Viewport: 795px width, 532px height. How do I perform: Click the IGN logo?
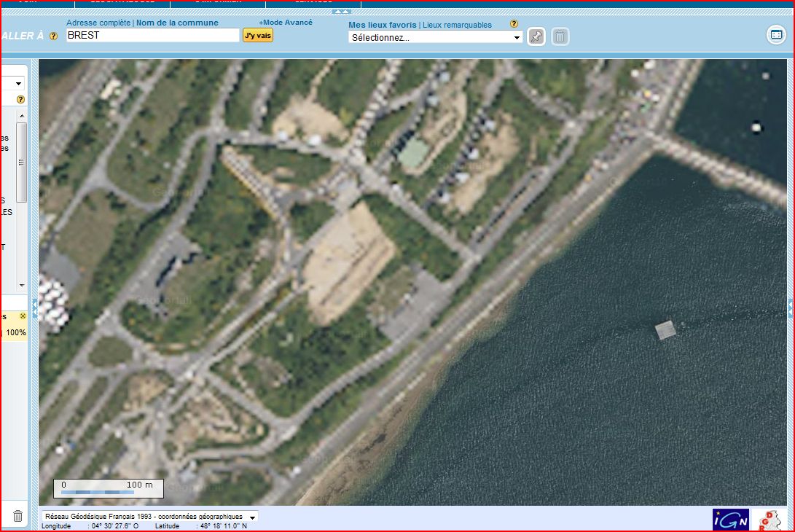pos(730,520)
